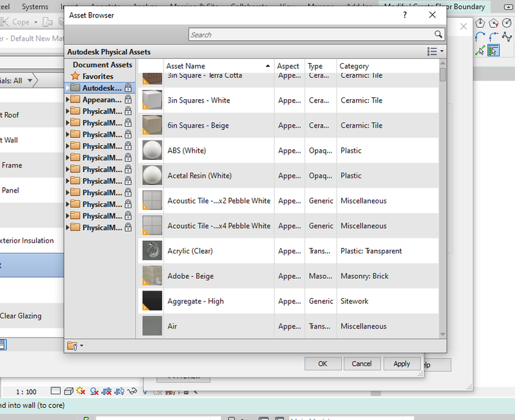This screenshot has height=420, width=515.
Task: Select the Appearan... library folder
Action: click(102, 99)
